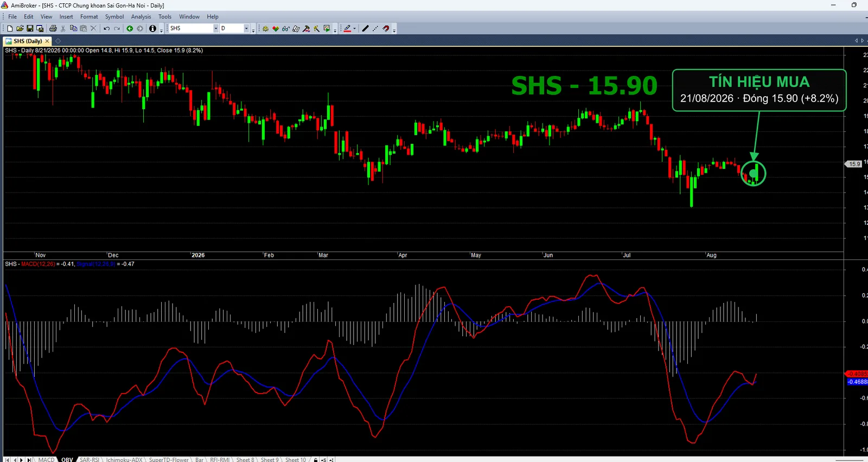Open the symbol information icon
This screenshot has width=868, height=462.
pyautogui.click(x=153, y=28)
